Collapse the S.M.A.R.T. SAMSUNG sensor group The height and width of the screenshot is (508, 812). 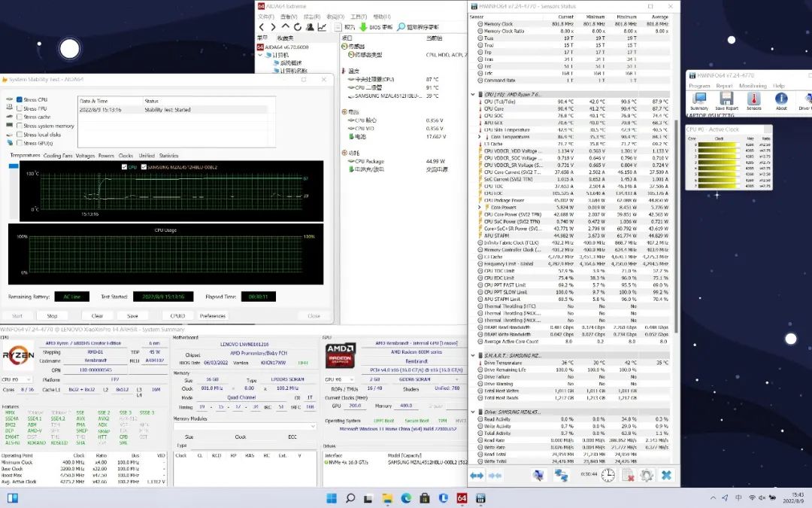click(x=473, y=355)
